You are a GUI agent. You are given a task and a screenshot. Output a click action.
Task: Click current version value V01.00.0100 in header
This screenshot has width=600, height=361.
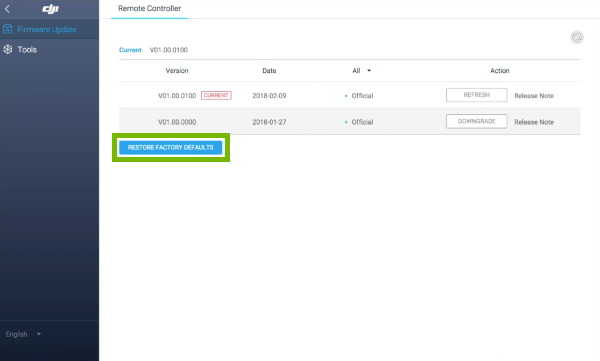point(169,50)
